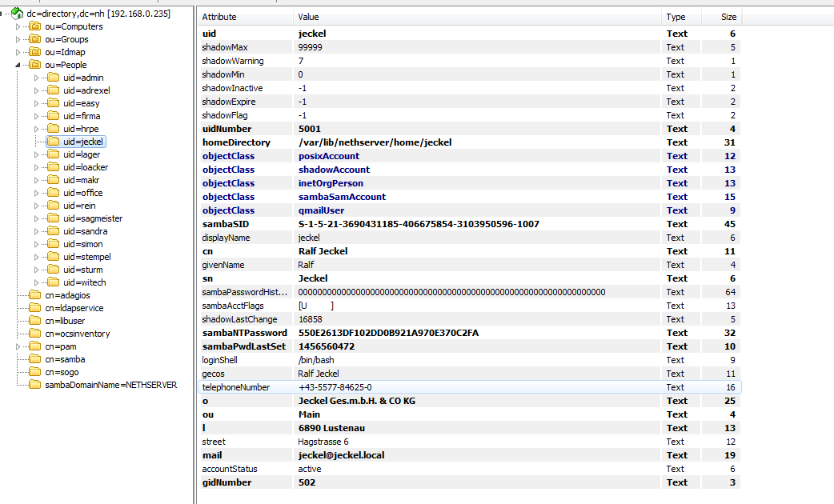Click the cn=ldapservice folder icon
Image resolution: width=834 pixels, height=504 pixels.
pyautogui.click(x=35, y=308)
